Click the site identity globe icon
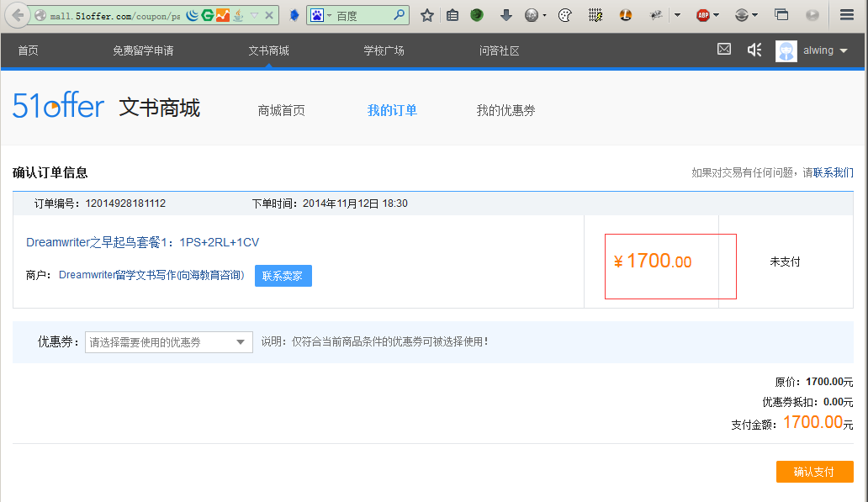This screenshot has width=868, height=502. (40, 15)
